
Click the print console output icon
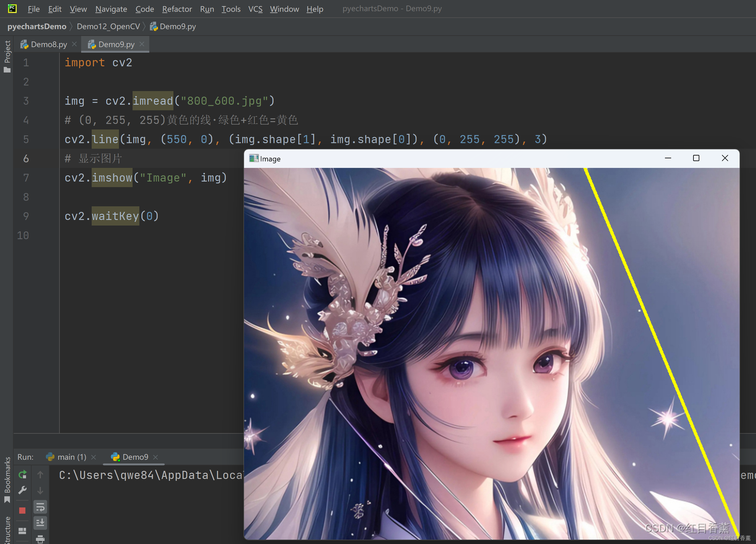40,538
